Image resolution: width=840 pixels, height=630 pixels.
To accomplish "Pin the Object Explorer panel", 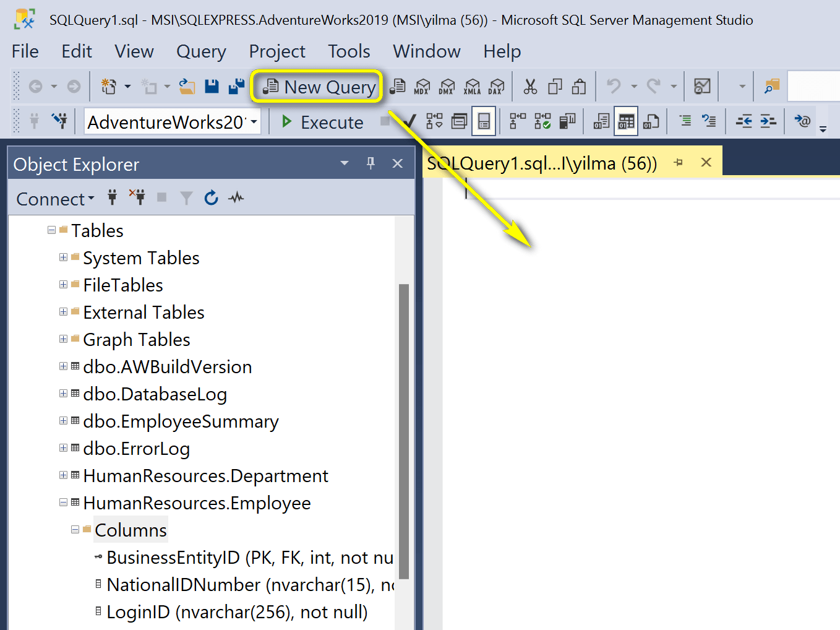I will coord(371,163).
